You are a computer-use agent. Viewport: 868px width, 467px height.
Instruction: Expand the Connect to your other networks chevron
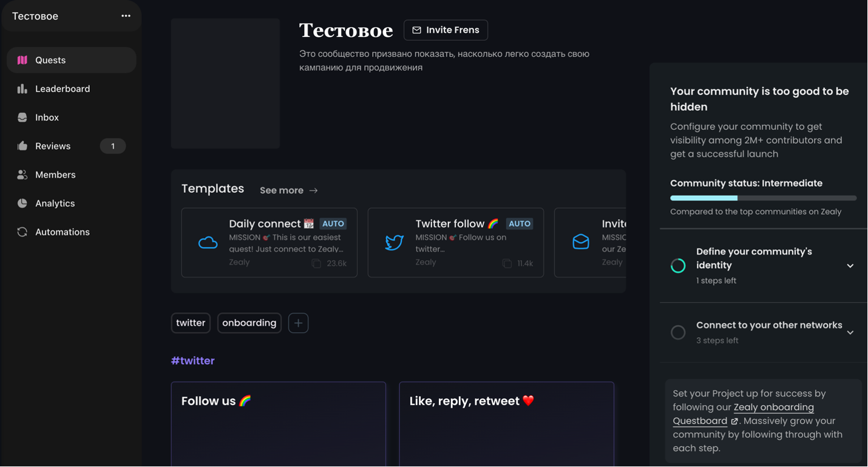[x=850, y=332]
